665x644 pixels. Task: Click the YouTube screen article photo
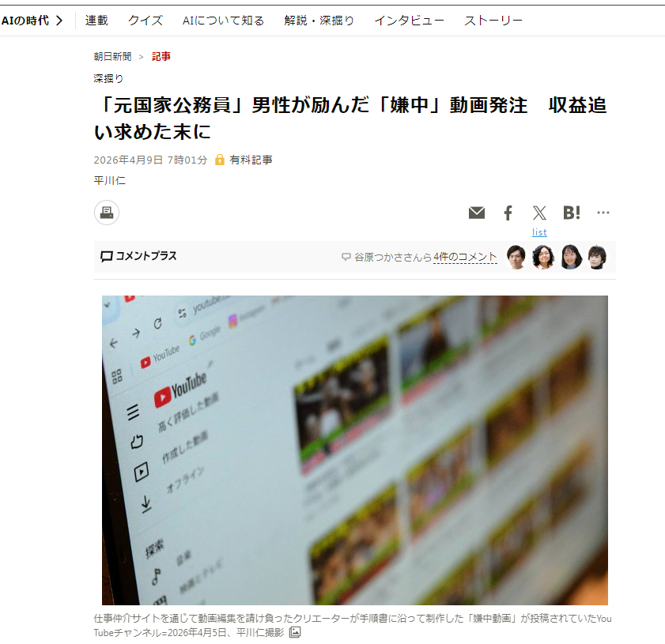tap(354, 450)
